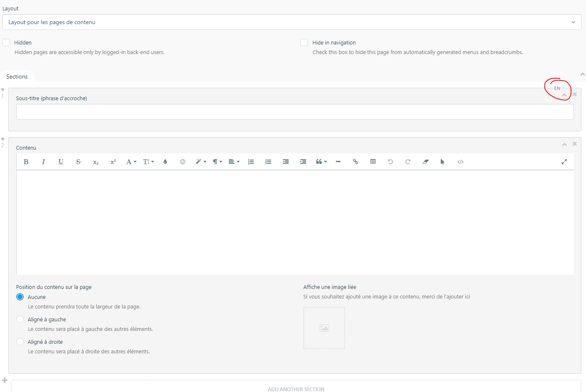Viewport: 586px width, 392px height.
Task: Apply italic formatting
Action: pos(43,162)
